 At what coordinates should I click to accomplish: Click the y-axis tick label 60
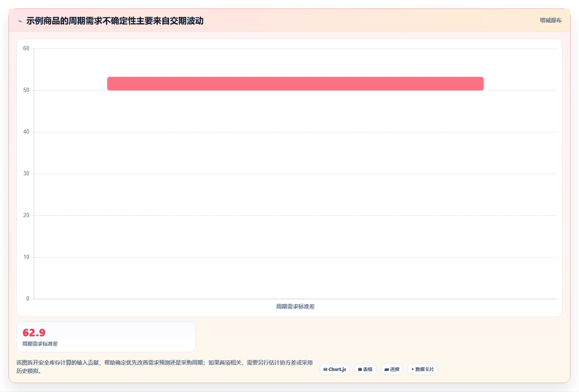(26, 48)
